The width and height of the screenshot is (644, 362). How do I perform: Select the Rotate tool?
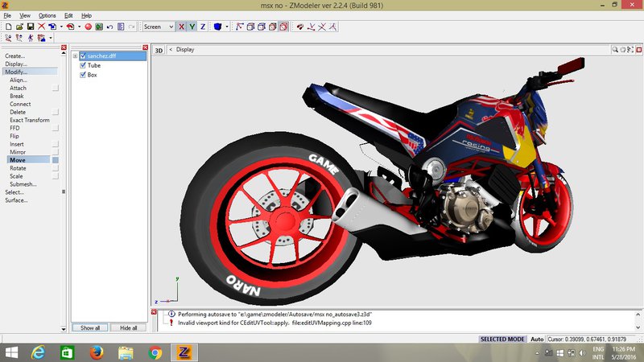tap(18, 168)
